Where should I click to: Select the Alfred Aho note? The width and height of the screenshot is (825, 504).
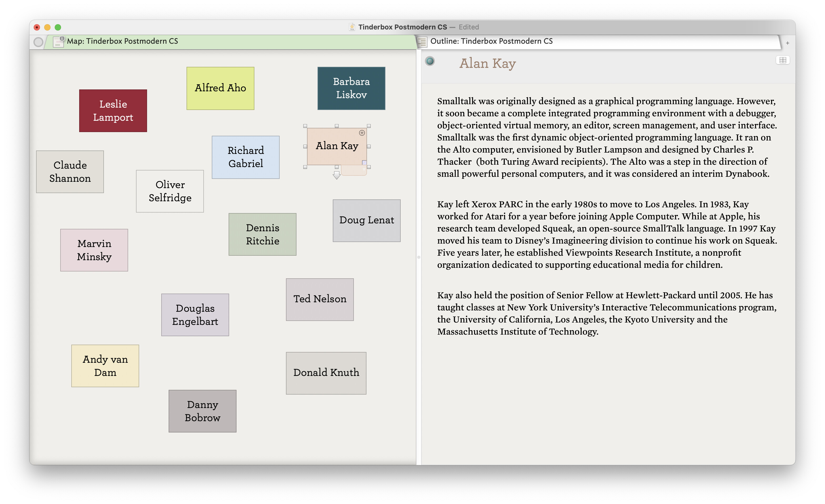tap(220, 88)
